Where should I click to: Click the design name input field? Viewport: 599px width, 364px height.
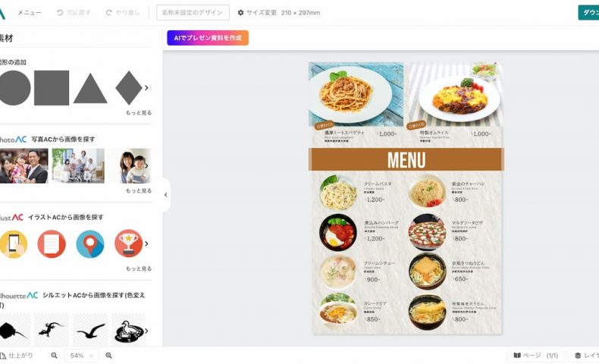click(x=193, y=13)
